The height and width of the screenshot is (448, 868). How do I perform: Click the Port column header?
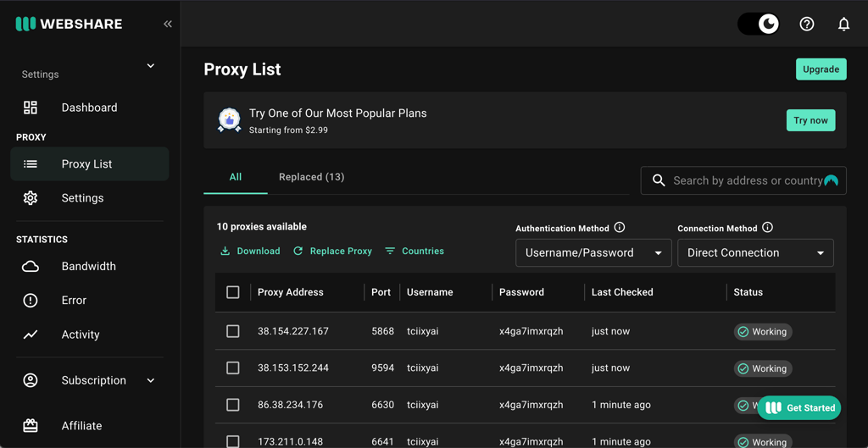tap(381, 292)
